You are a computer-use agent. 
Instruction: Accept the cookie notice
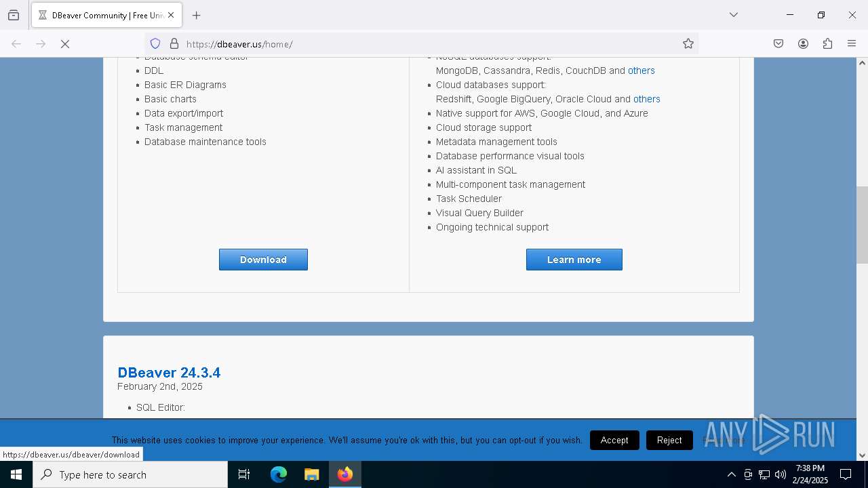coord(614,440)
